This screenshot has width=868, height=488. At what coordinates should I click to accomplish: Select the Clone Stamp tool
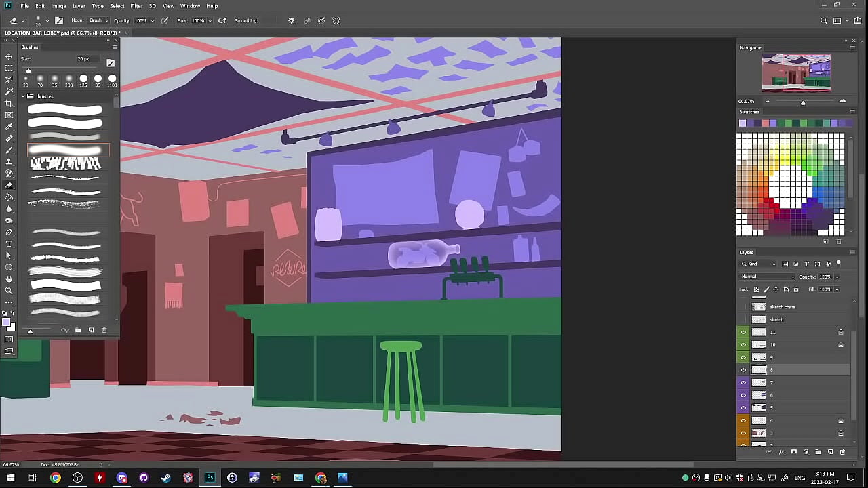[9, 162]
